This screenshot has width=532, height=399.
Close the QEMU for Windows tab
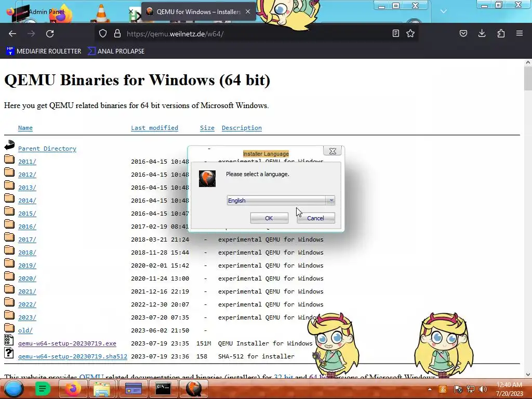tap(248, 11)
